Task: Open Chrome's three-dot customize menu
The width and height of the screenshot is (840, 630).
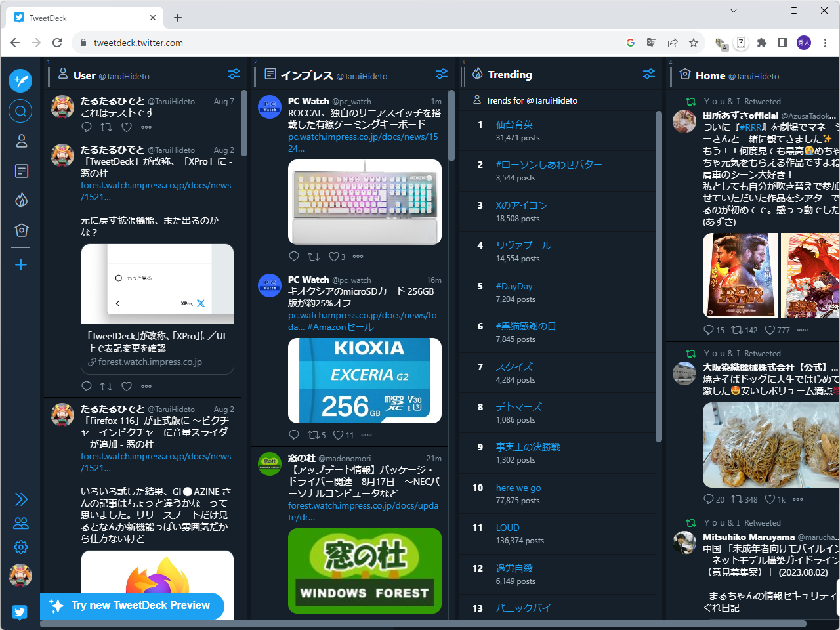Action: click(825, 42)
